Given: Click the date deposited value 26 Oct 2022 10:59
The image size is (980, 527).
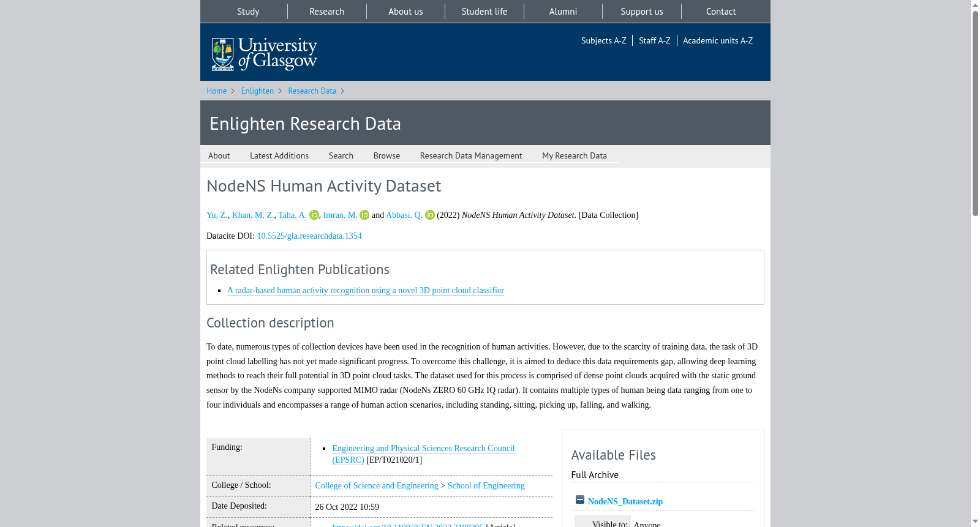Looking at the screenshot, I should click(x=347, y=507).
